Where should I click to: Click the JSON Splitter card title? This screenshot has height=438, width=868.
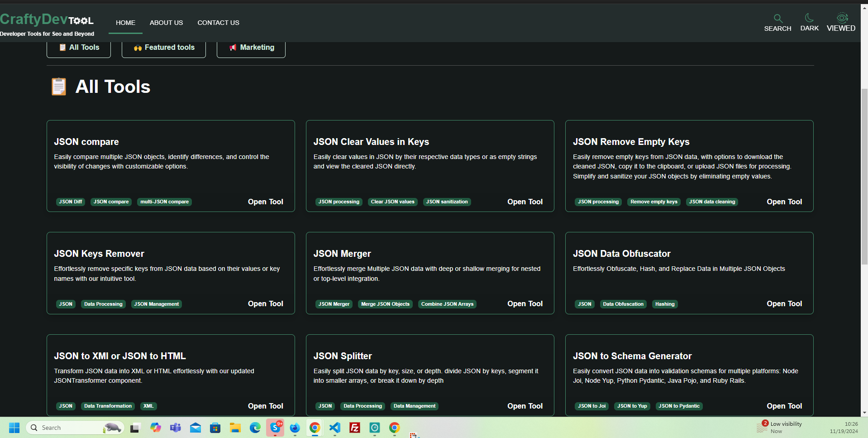coord(343,356)
